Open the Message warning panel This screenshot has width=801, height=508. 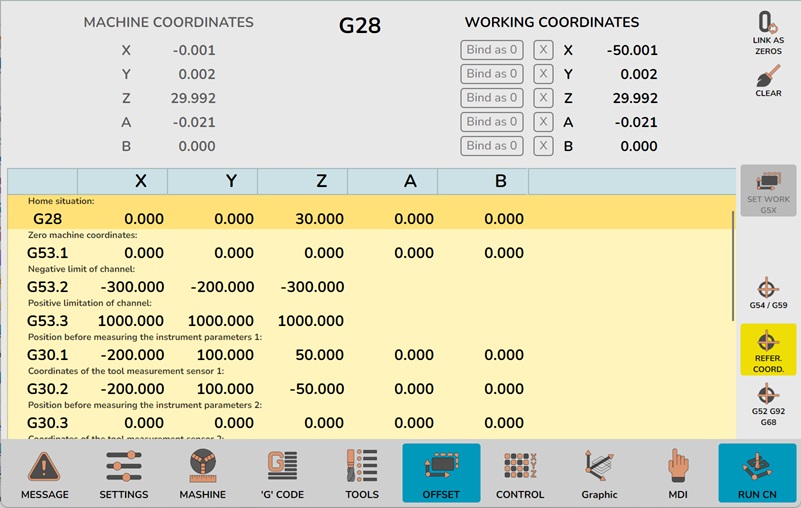[x=45, y=473]
